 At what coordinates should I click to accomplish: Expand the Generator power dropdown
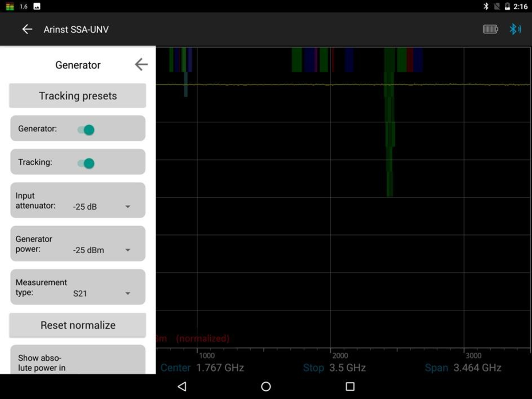[102, 250]
